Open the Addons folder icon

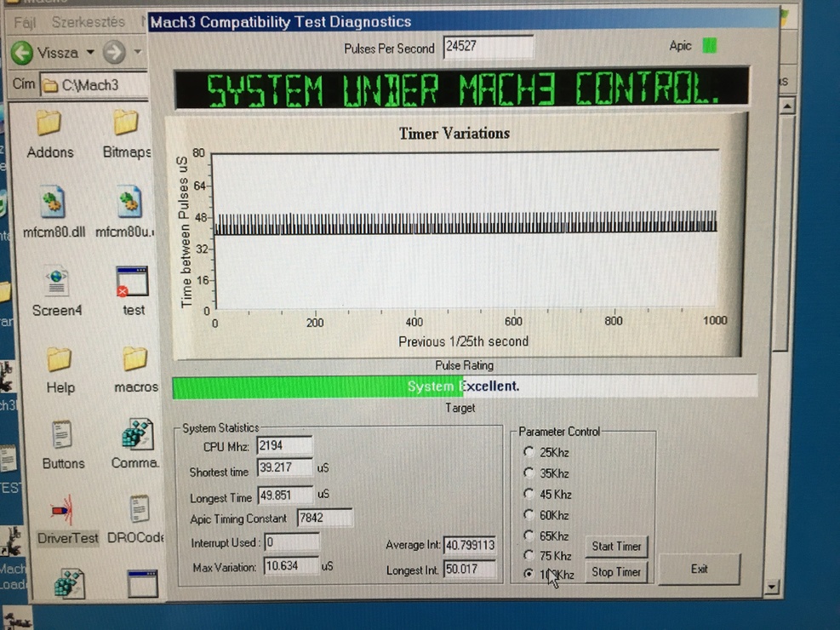pyautogui.click(x=49, y=125)
